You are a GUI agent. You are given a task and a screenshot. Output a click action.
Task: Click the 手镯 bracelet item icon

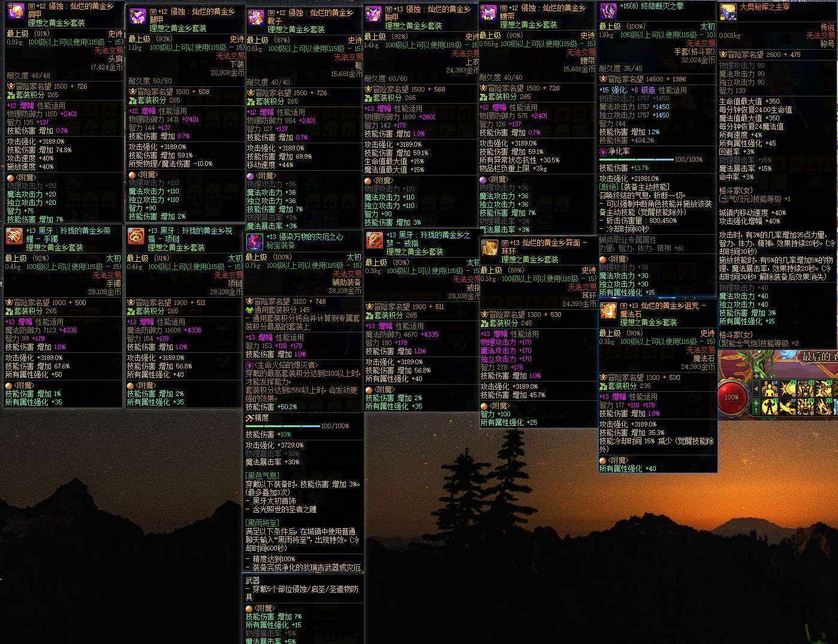tap(14, 235)
